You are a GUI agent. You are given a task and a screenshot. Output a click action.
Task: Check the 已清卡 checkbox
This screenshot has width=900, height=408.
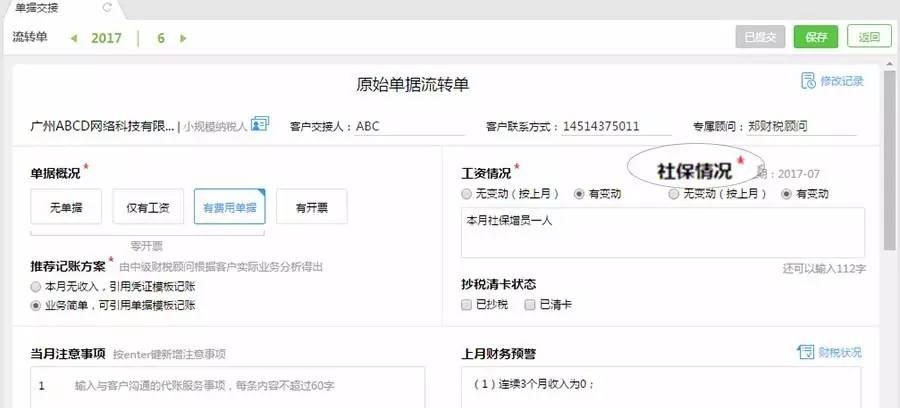[x=530, y=305]
